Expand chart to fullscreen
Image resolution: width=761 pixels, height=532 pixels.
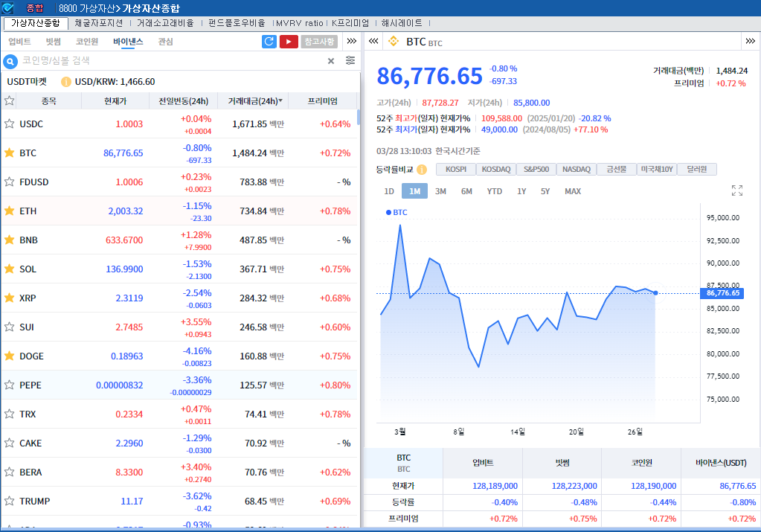click(736, 190)
